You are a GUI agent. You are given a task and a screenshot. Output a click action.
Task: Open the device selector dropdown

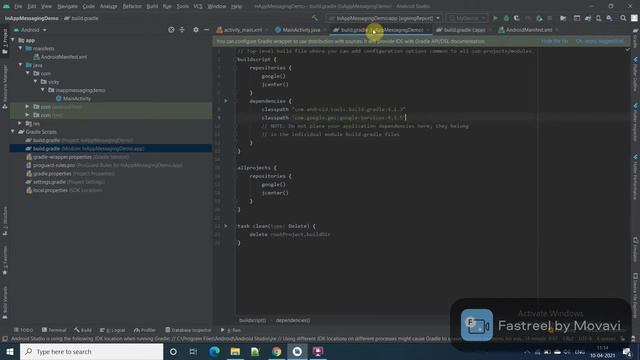467,18
